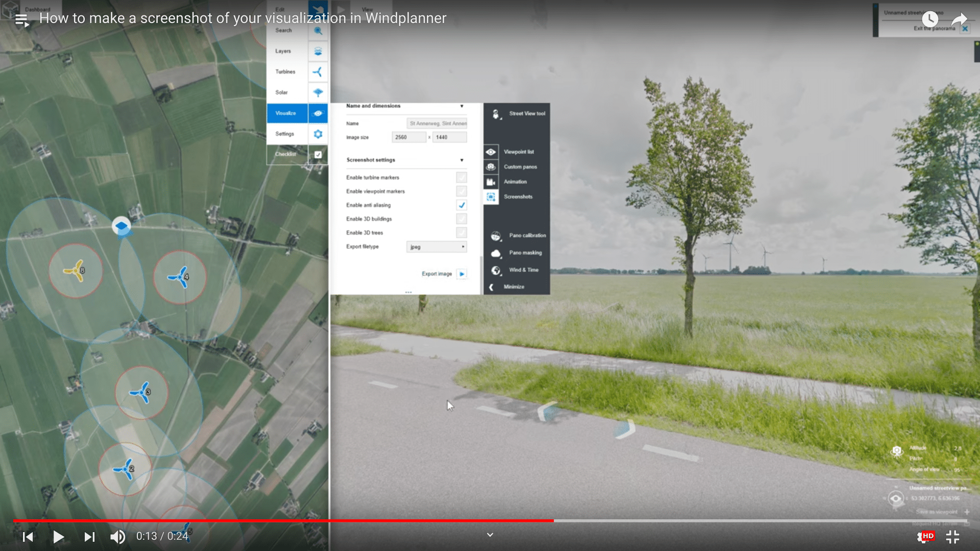The image size is (980, 551).
Task: Seek on the video progress bar
Action: [490, 521]
